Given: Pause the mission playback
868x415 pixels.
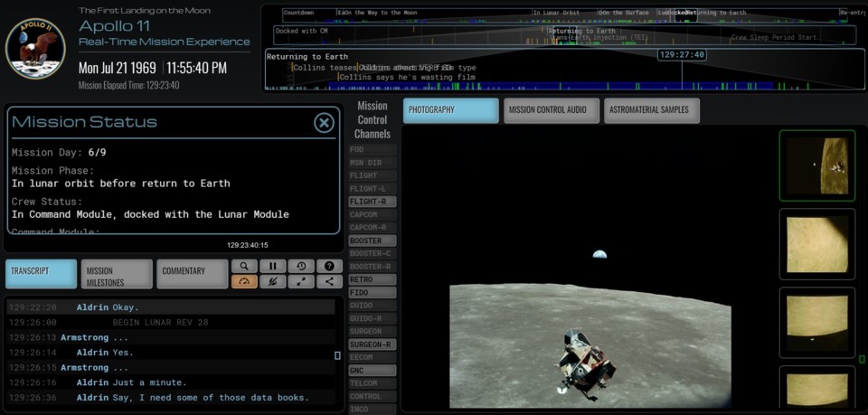Looking at the screenshot, I should (272, 267).
